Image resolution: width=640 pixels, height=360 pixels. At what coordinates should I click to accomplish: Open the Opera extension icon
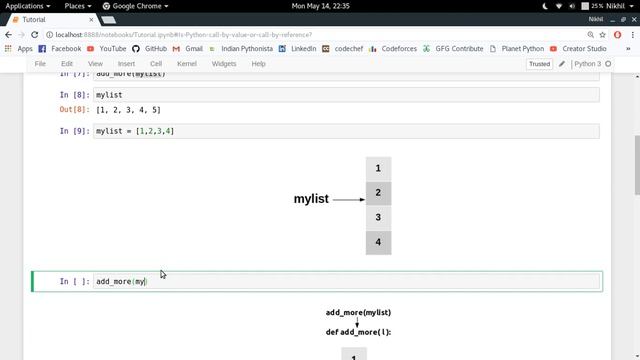coord(618,35)
